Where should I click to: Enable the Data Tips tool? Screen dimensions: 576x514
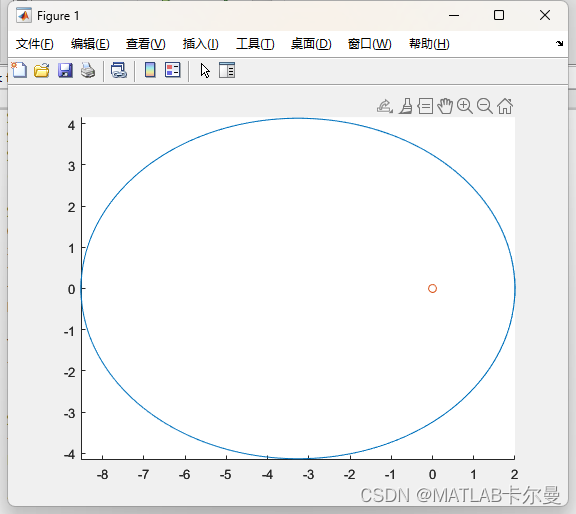(425, 106)
